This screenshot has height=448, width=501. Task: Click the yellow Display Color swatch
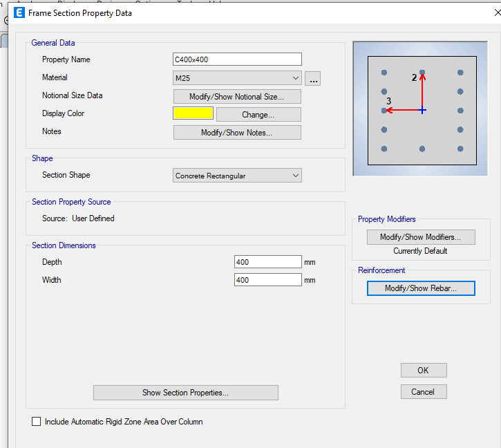pos(193,113)
